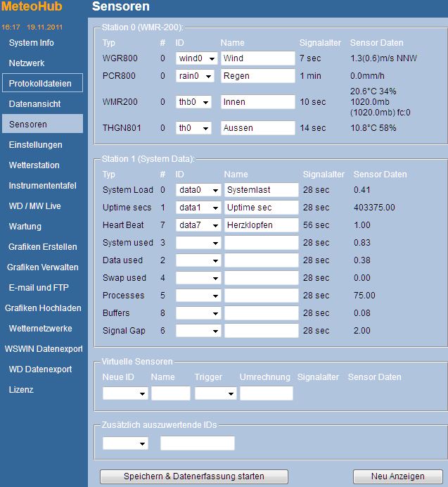Open the data7 Heart Beat ID dropdown
This screenshot has height=487, width=448.
[x=197, y=225]
